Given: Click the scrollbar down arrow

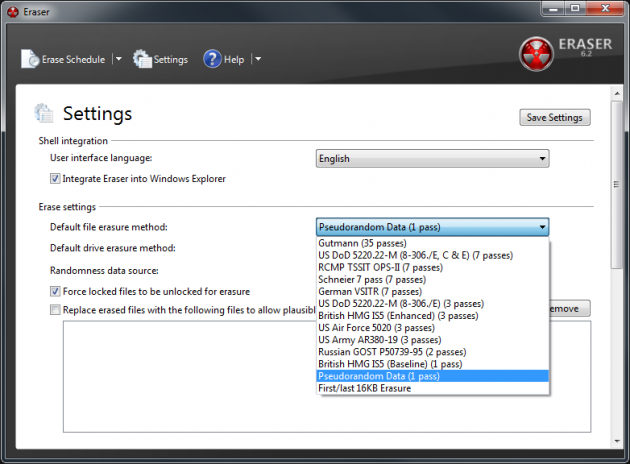Looking at the screenshot, I should (617, 441).
